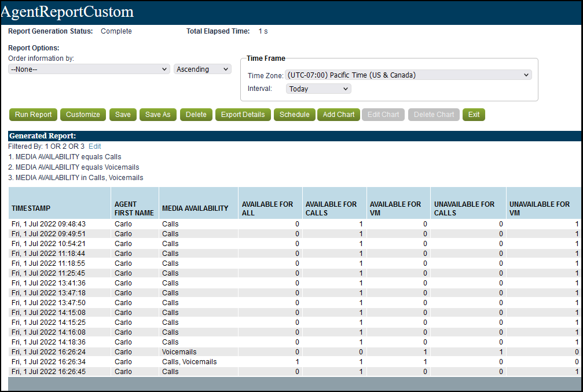
Task: Click the AVAILABLE FOR ALL column header
Action: coord(270,203)
